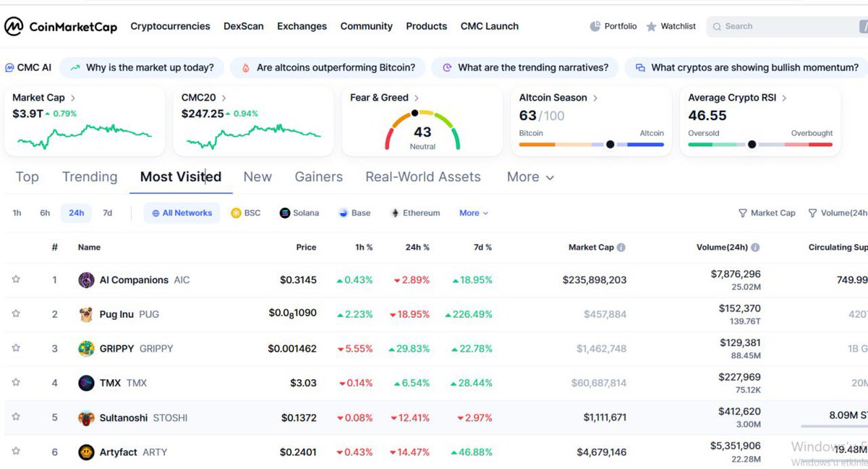This screenshot has width=868, height=469.
Task: Open the CMC Launch menu
Action: (490, 26)
